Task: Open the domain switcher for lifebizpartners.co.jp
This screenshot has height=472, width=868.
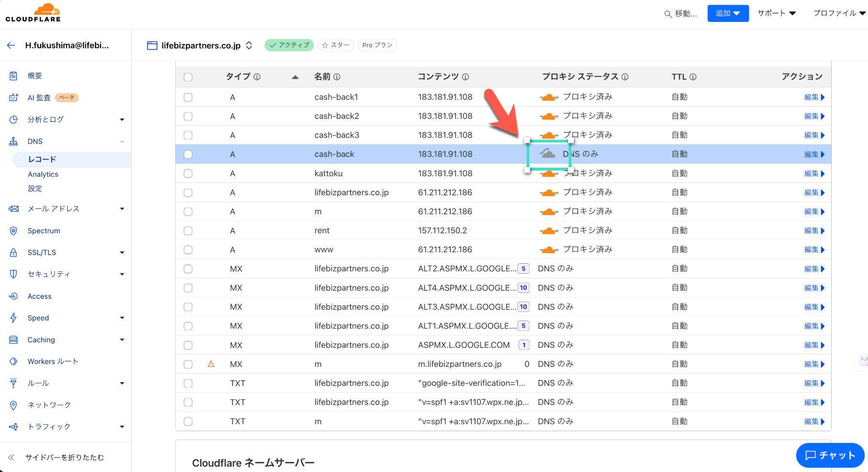Action: point(249,45)
